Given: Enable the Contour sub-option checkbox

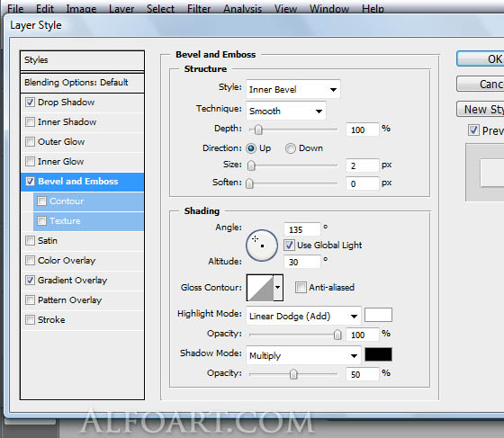Looking at the screenshot, I should tap(41, 201).
